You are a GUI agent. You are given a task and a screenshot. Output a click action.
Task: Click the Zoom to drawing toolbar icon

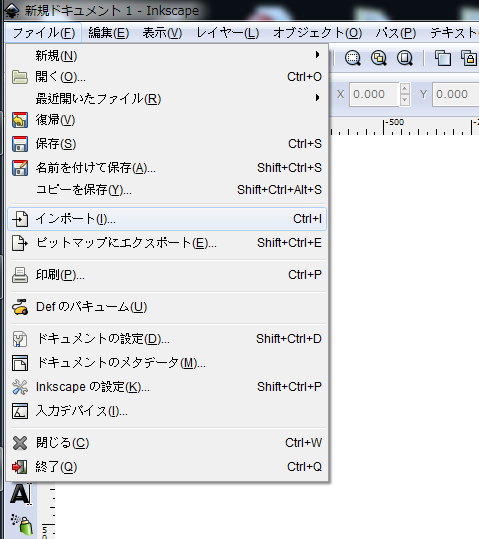379,58
